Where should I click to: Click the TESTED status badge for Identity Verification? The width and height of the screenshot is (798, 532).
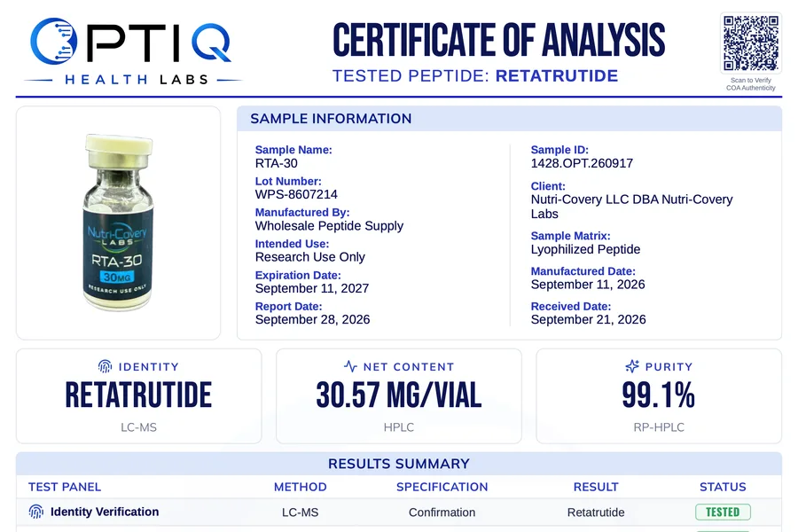click(723, 512)
